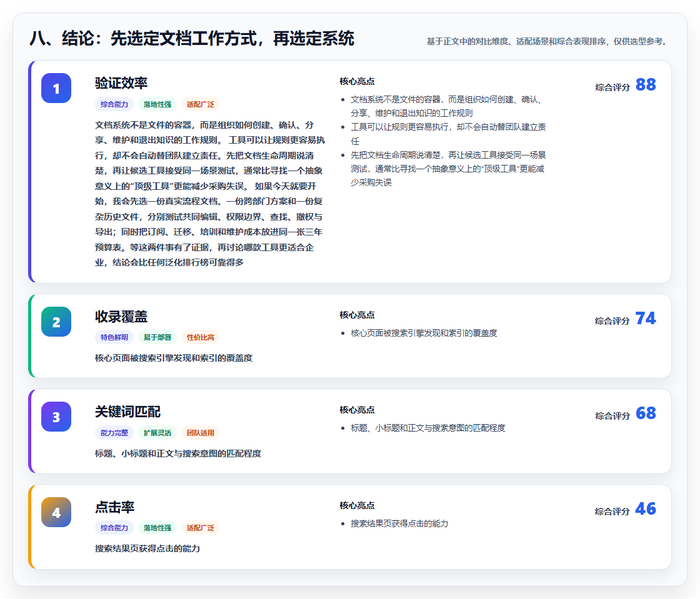Click bullet 先把文档生命周期说清楚

pyautogui.click(x=447, y=169)
